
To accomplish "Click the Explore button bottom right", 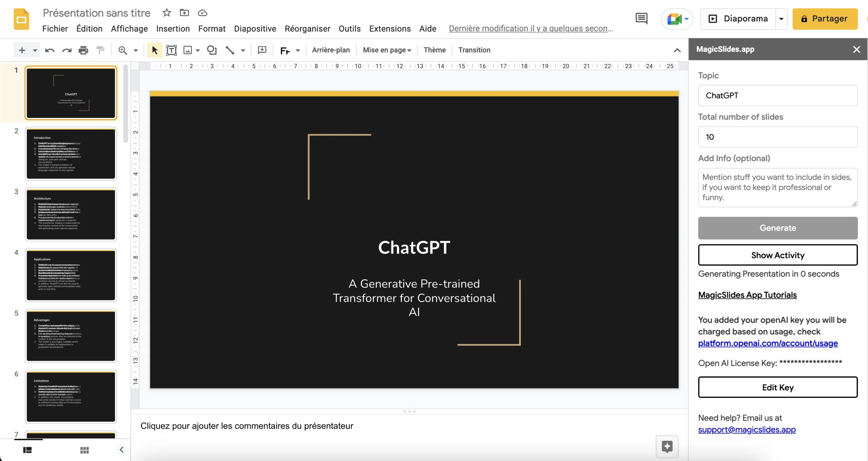I will [667, 446].
